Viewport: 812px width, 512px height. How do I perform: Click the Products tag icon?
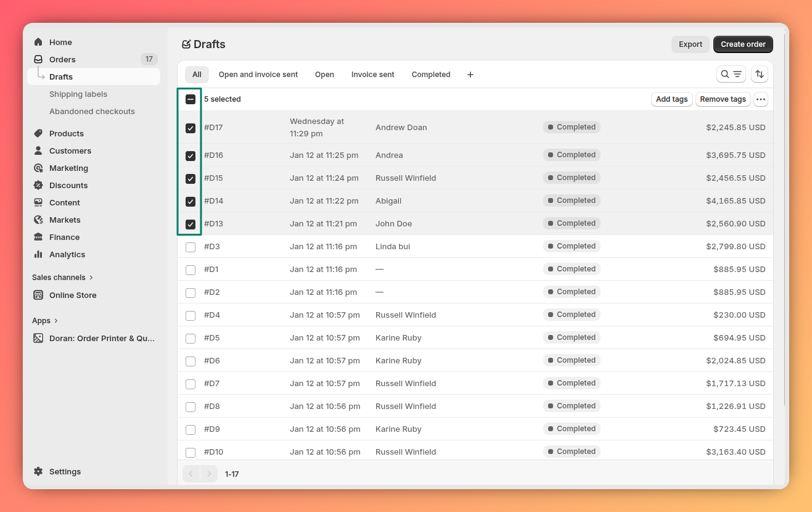pyautogui.click(x=38, y=133)
